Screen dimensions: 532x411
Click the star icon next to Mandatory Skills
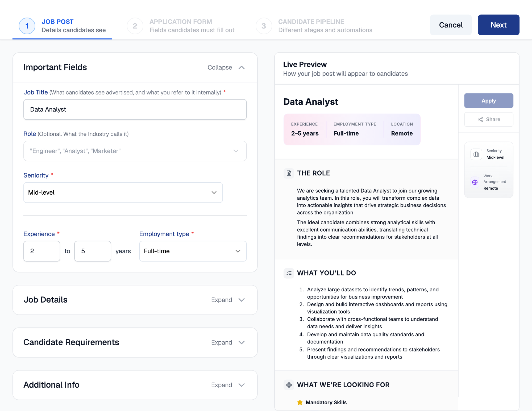pyautogui.click(x=300, y=402)
